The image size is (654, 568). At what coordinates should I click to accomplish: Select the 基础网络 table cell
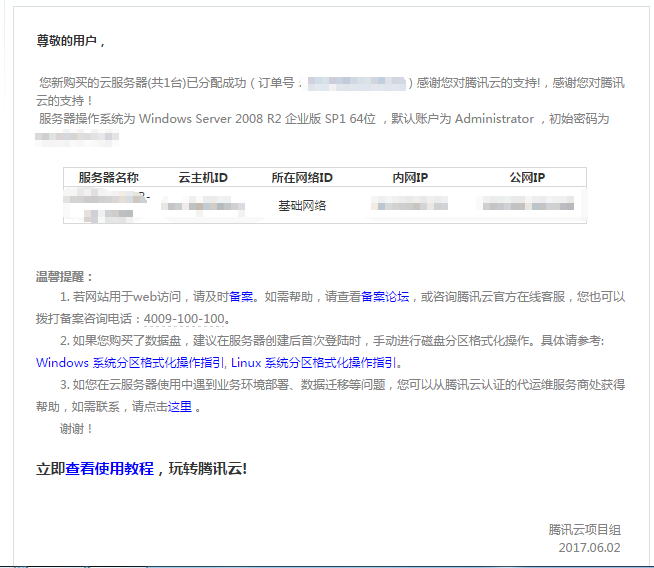pyautogui.click(x=302, y=205)
